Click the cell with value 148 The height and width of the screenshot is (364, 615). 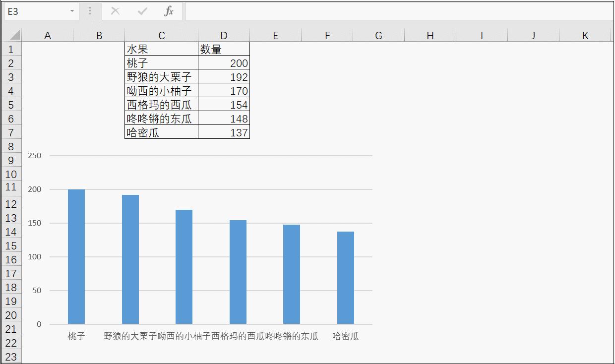point(224,118)
